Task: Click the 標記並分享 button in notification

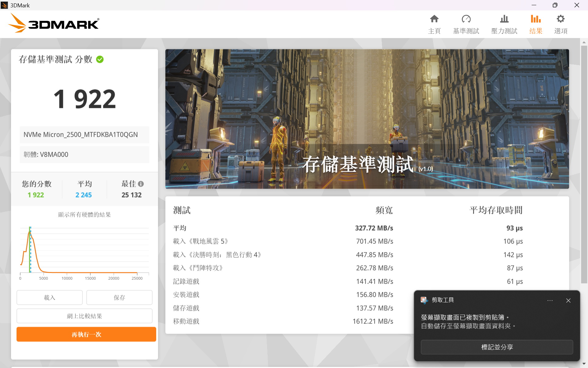Action: click(x=497, y=347)
